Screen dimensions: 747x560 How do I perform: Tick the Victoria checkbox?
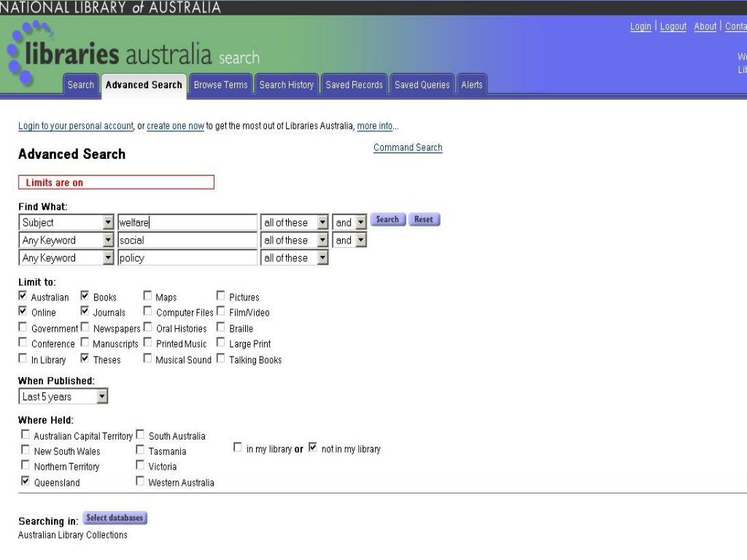[x=140, y=464]
